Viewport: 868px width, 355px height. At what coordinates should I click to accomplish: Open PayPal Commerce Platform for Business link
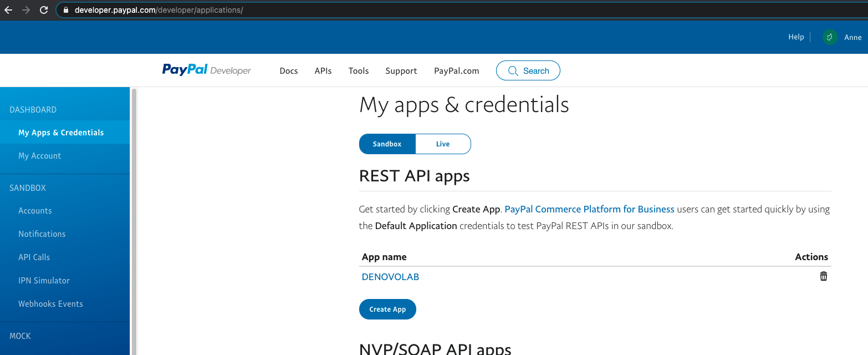pos(589,209)
